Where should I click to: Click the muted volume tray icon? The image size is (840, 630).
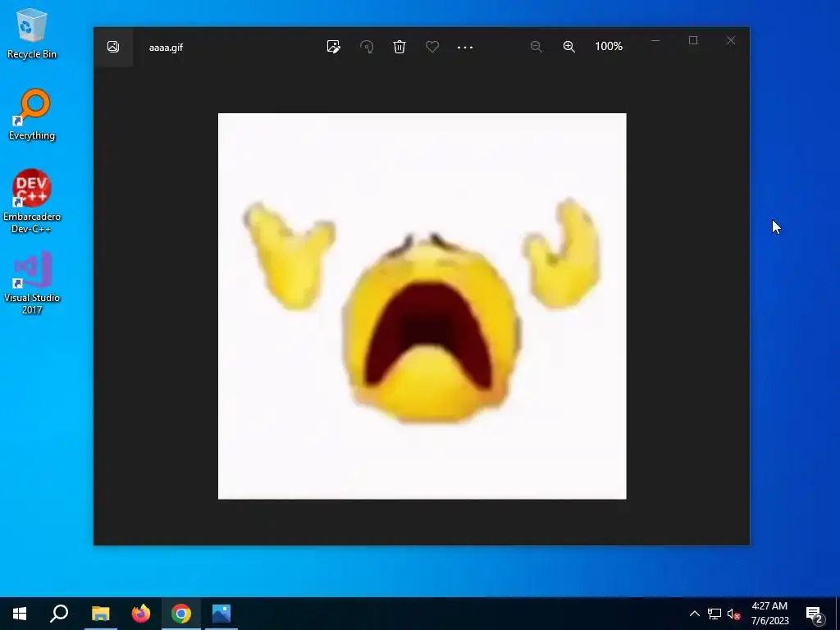(x=733, y=614)
